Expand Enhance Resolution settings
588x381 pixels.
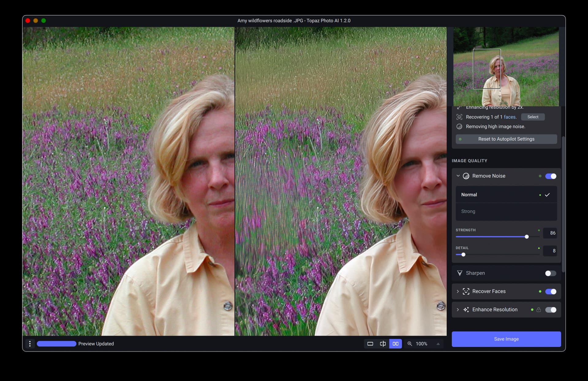(458, 310)
